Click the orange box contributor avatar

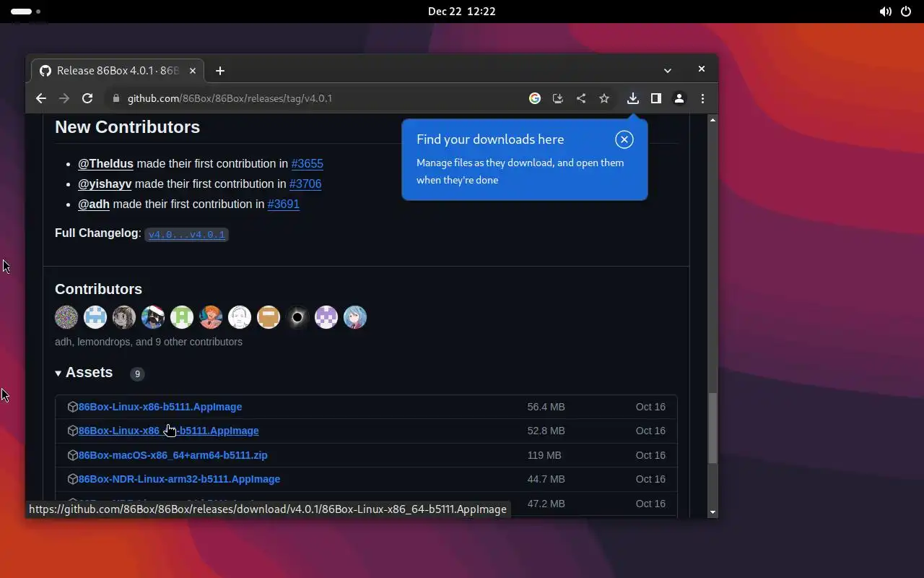click(269, 317)
